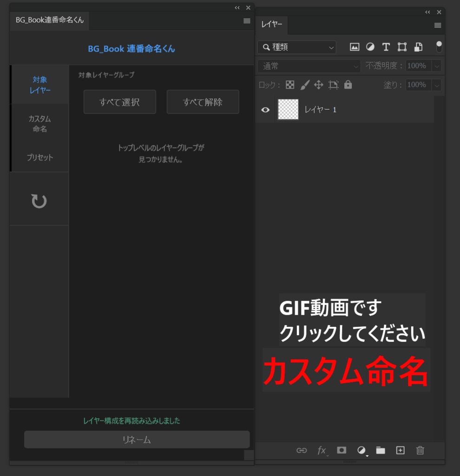Lock all padlock icon
The width and height of the screenshot is (460, 476).
click(348, 85)
